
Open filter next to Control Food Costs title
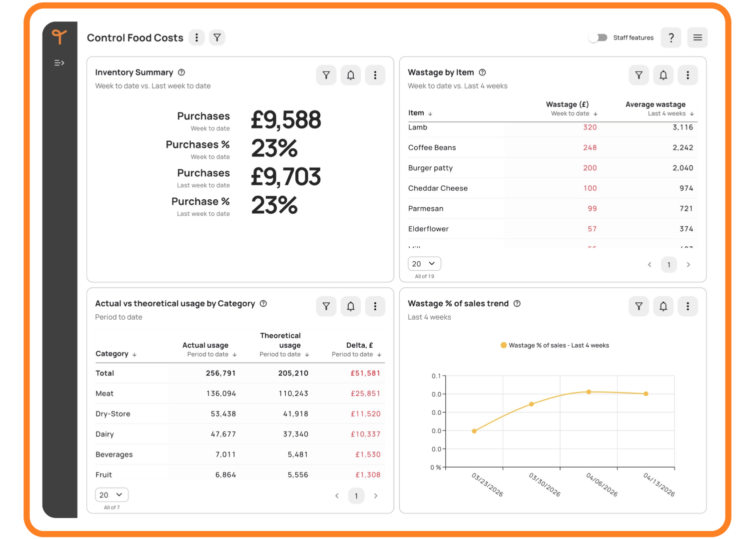pos(217,38)
